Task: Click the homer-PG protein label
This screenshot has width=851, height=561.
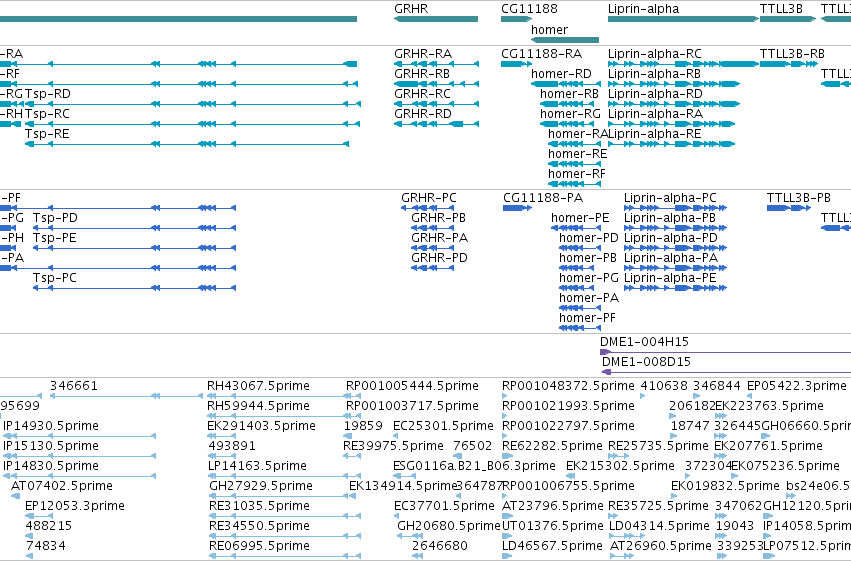Action: pos(589,278)
